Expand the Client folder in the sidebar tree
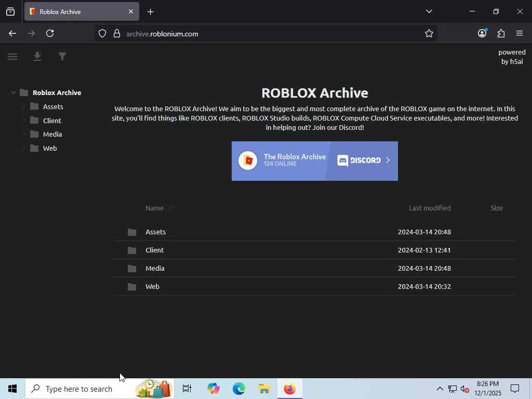532x399 pixels. (x=23, y=121)
